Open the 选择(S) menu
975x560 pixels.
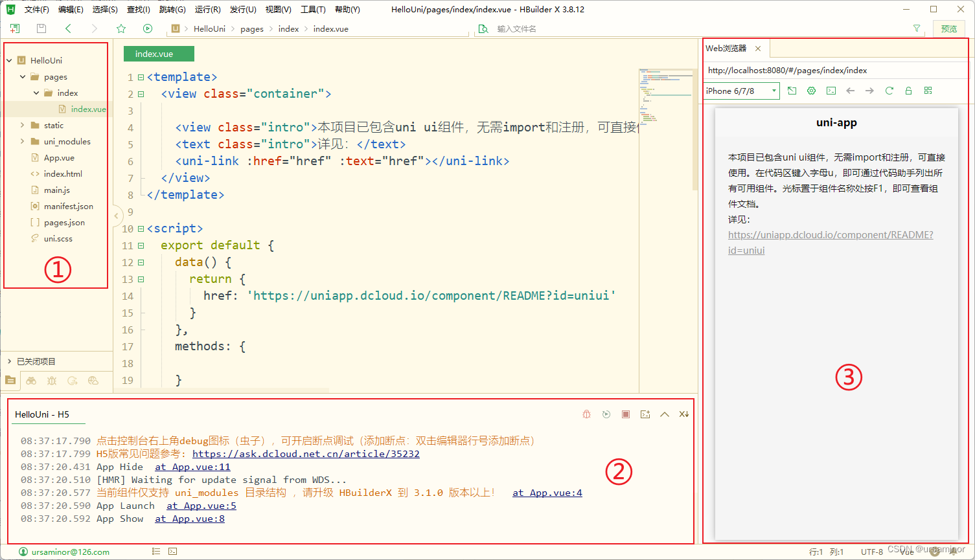[105, 9]
